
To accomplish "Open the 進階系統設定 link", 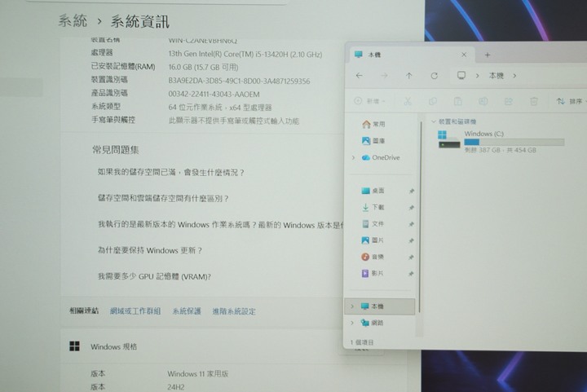I will click(x=234, y=311).
